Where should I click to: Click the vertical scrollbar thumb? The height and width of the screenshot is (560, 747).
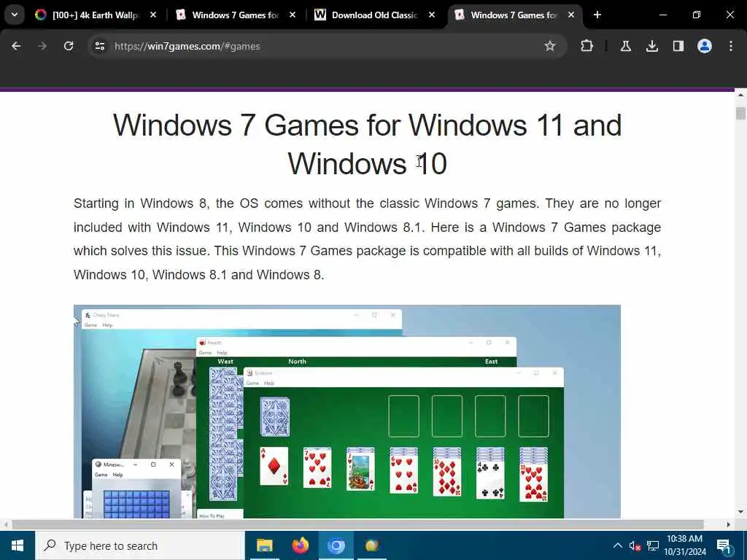pyautogui.click(x=740, y=113)
